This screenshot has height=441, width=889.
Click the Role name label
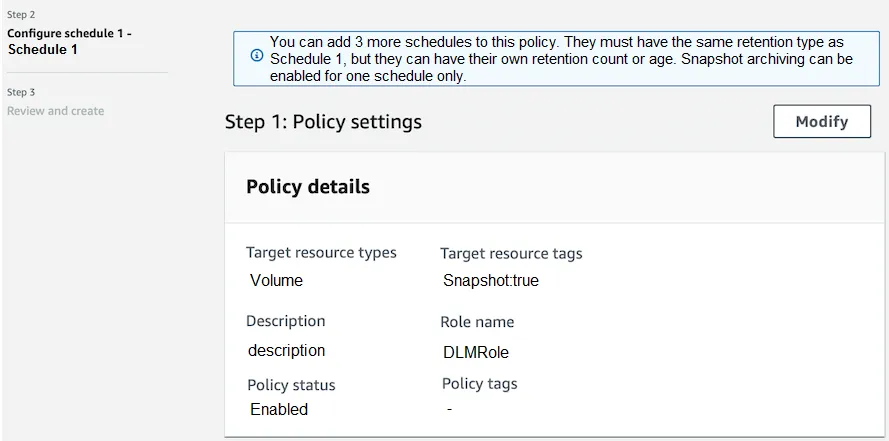click(x=477, y=322)
